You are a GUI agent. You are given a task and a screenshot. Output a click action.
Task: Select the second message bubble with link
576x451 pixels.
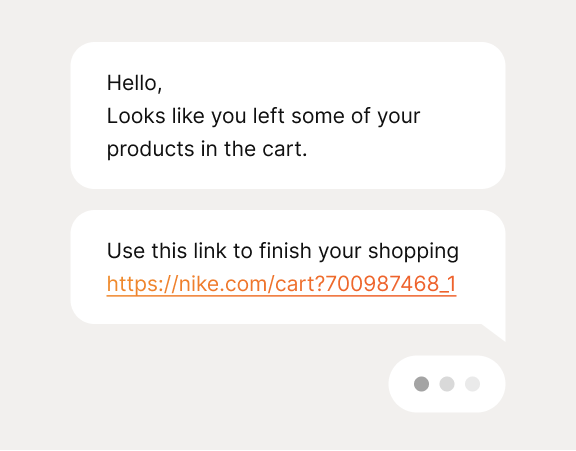[x=288, y=267]
